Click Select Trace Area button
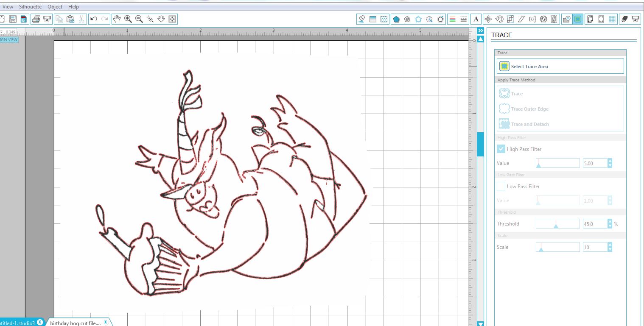The image size is (644, 326). pos(560,66)
